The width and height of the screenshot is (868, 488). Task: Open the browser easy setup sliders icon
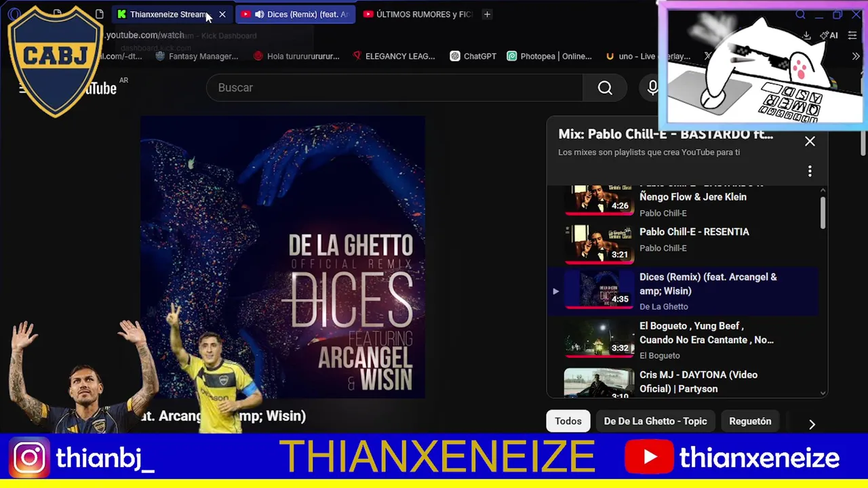852,35
